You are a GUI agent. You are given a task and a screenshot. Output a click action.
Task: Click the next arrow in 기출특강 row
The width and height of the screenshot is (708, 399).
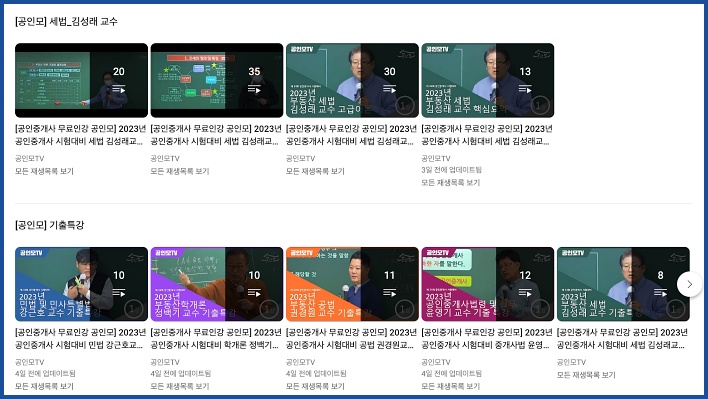click(689, 284)
